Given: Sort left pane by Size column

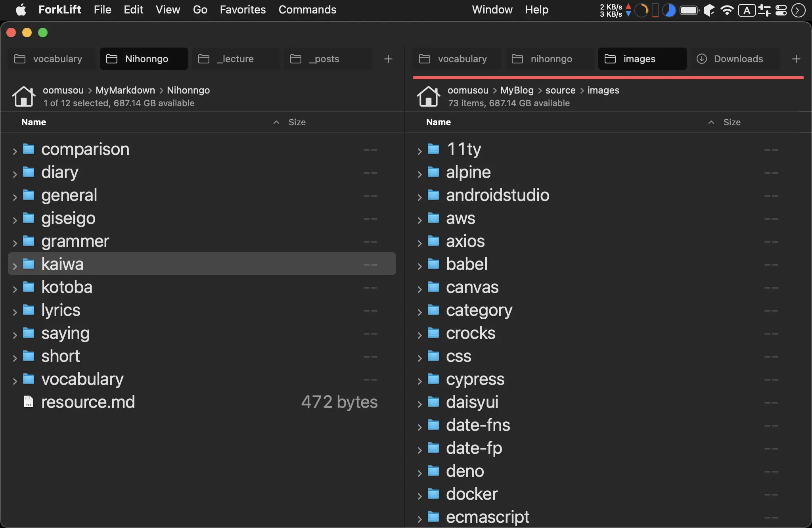Looking at the screenshot, I should pyautogui.click(x=297, y=122).
